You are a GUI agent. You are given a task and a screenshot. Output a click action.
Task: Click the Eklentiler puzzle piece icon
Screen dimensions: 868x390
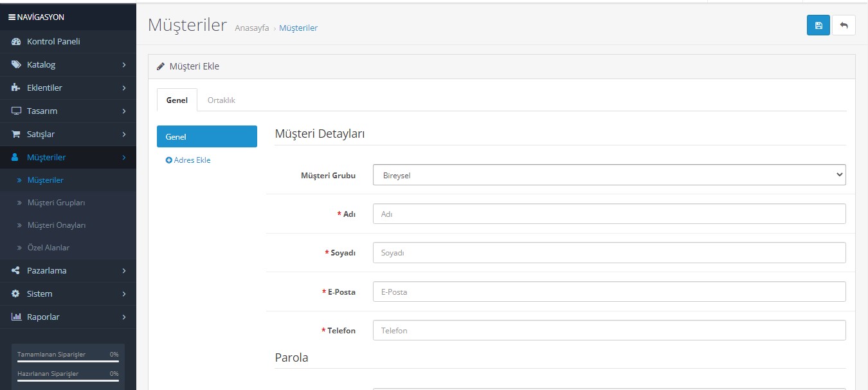(x=17, y=88)
